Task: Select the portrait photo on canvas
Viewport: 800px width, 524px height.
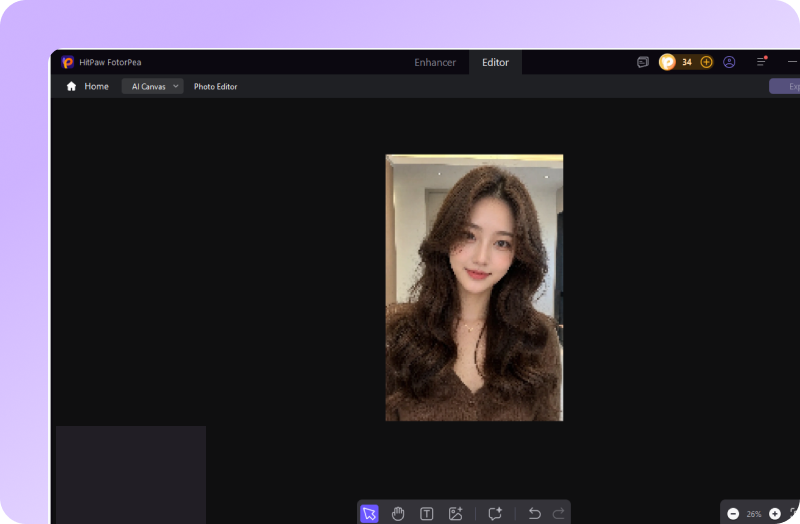Action: [474, 287]
